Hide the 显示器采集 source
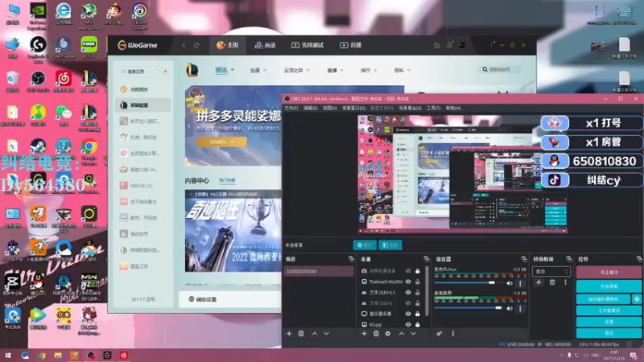This screenshot has height=362, width=644. coord(408,314)
